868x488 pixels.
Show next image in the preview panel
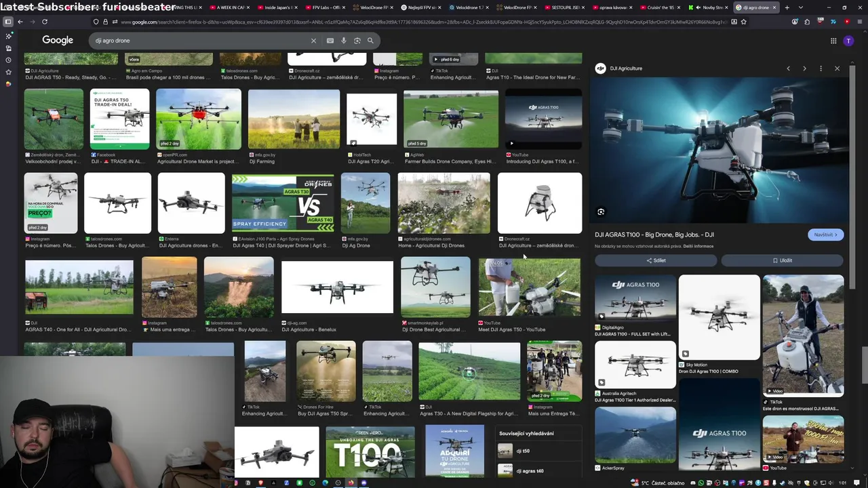pos(804,68)
